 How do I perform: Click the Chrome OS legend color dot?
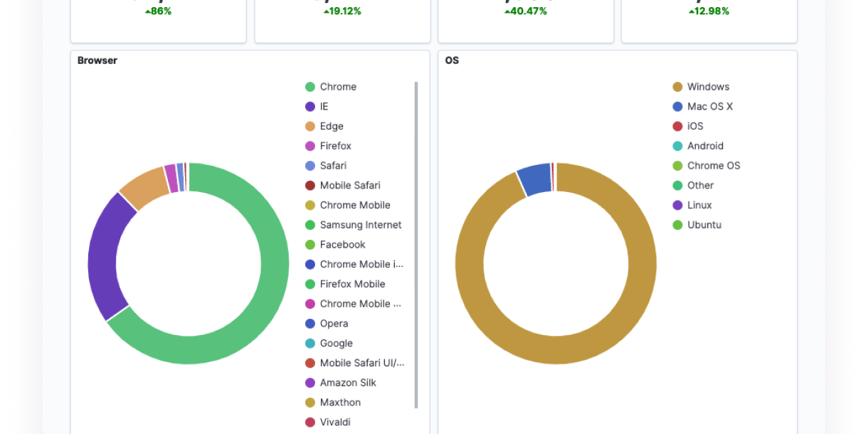pos(677,166)
